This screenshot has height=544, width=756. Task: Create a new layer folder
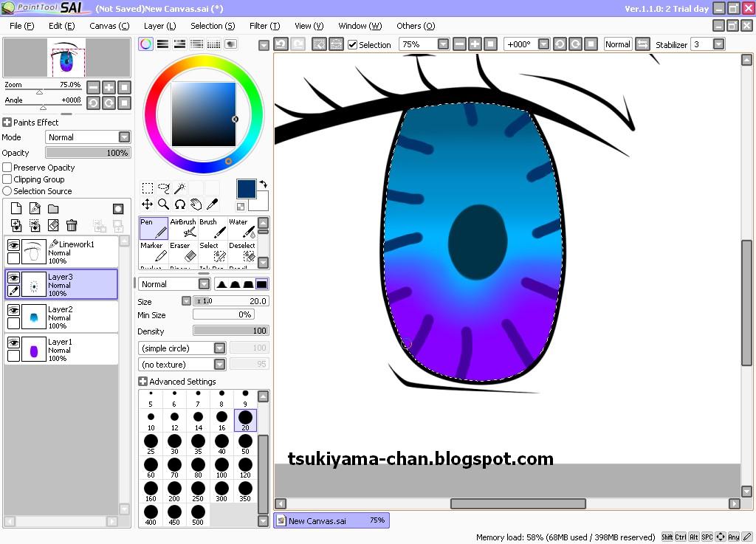53,209
